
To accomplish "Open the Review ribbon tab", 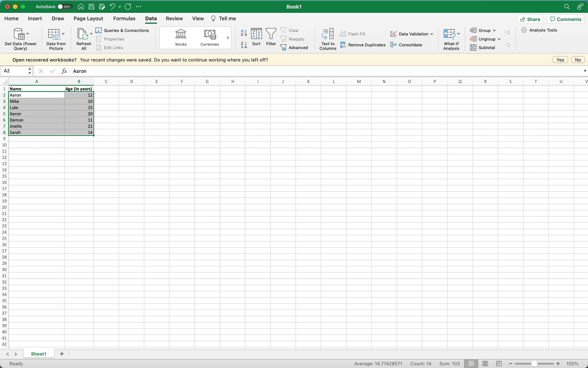I will pos(174,18).
